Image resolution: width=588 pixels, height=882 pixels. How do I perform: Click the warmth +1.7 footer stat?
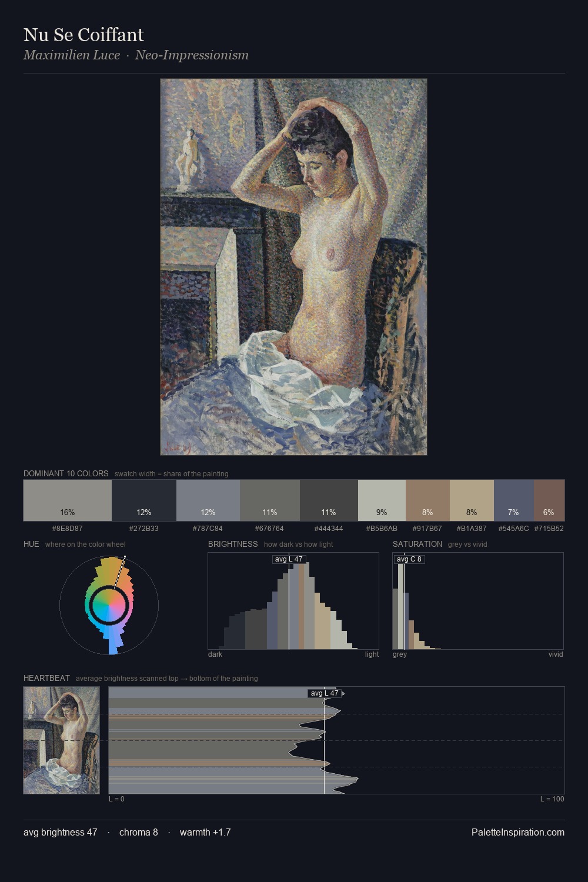[205, 832]
